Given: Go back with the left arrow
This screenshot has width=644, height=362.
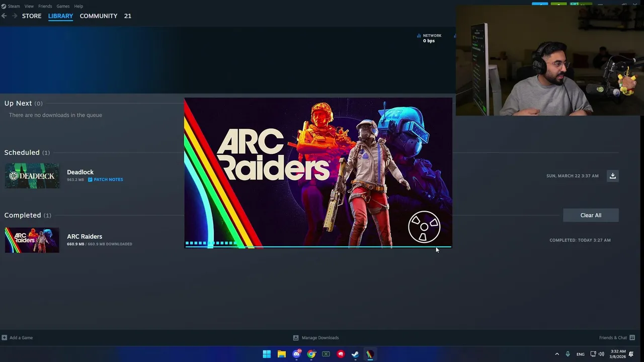Looking at the screenshot, I should [4, 16].
